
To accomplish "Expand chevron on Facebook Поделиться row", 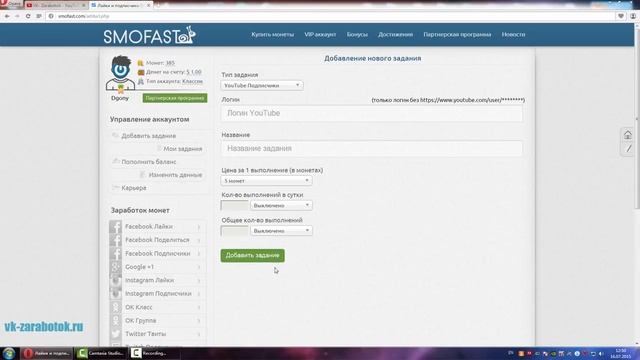I will [x=199, y=240].
